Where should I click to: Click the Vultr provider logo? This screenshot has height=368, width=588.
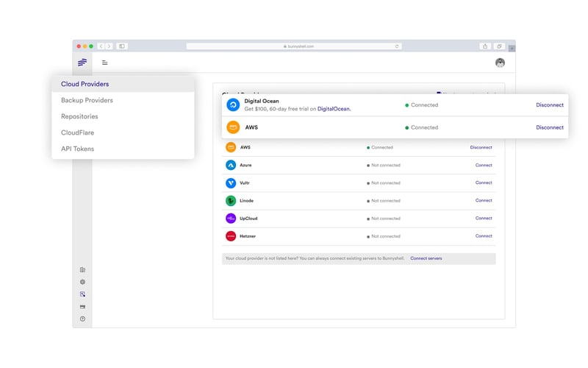coord(231,183)
